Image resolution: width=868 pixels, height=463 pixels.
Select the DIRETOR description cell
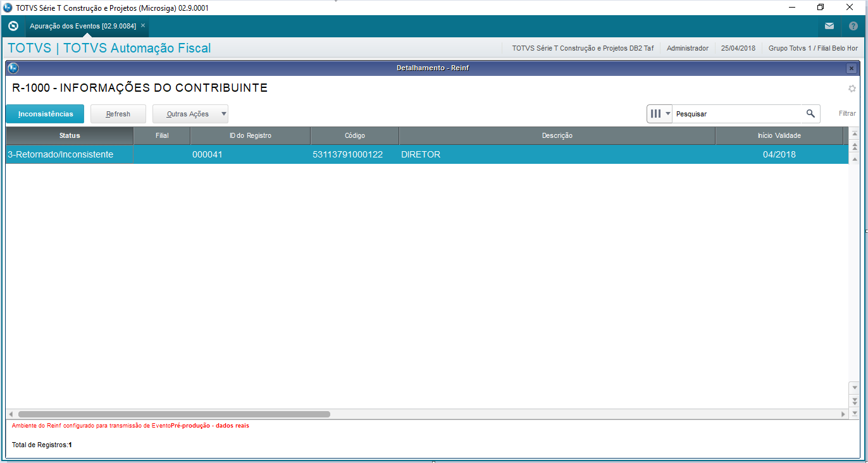tap(557, 154)
